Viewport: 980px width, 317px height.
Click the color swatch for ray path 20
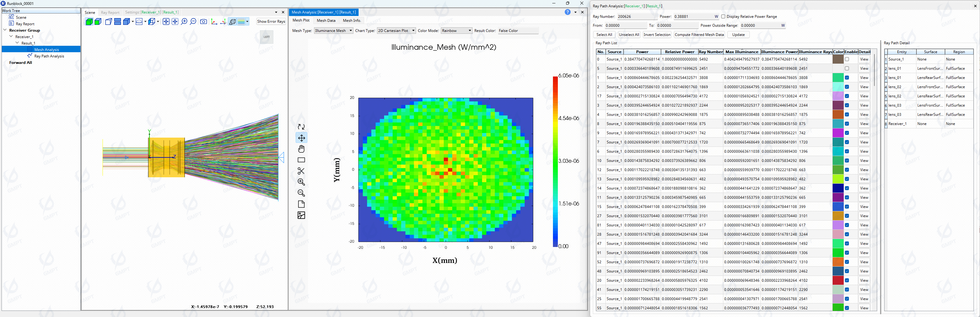[x=838, y=280]
